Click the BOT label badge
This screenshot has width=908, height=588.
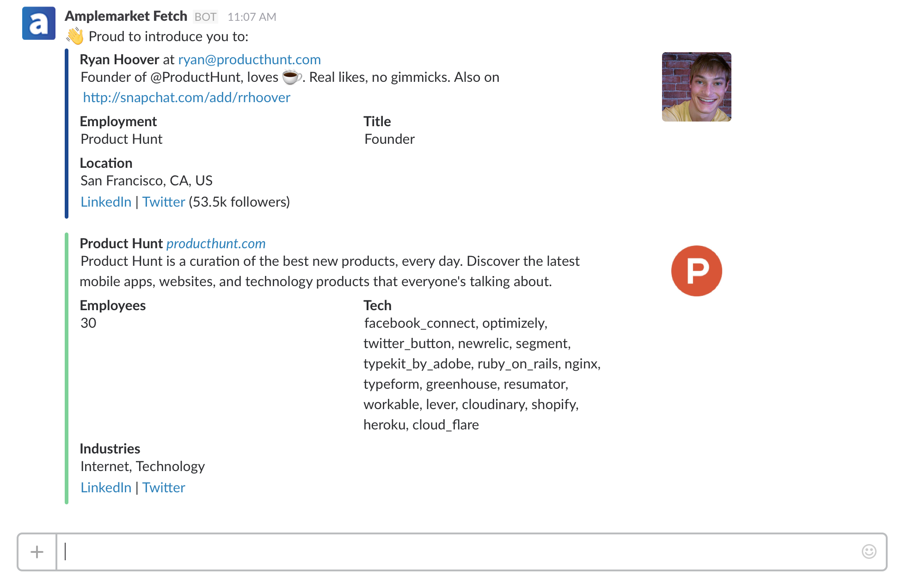(205, 17)
